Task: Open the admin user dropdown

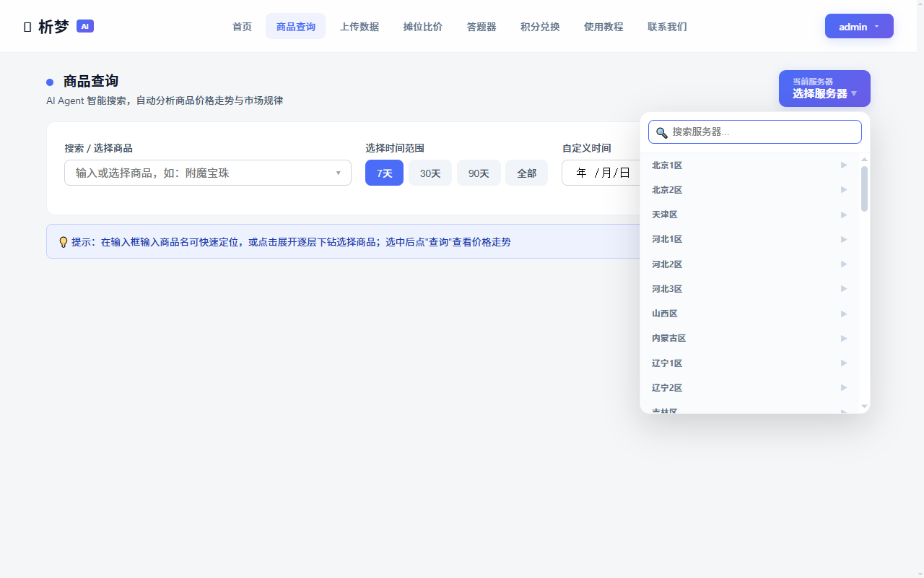Action: click(859, 26)
